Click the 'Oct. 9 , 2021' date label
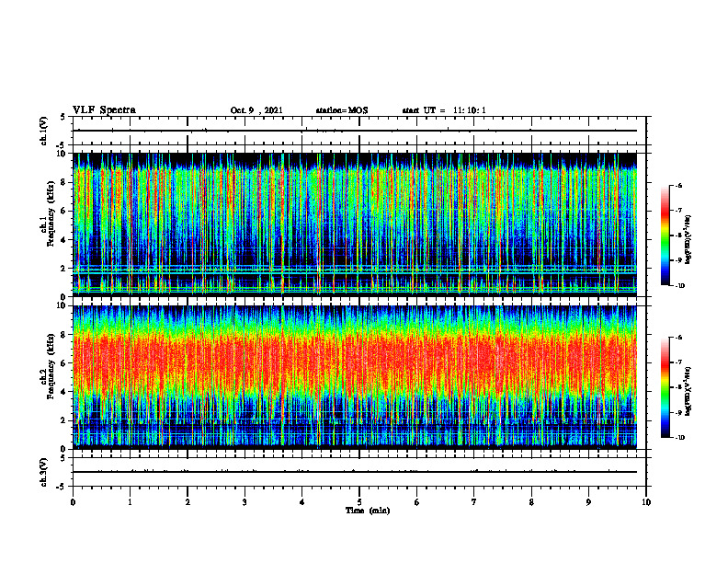Viewport: 728px width, 563px height. (x=256, y=110)
